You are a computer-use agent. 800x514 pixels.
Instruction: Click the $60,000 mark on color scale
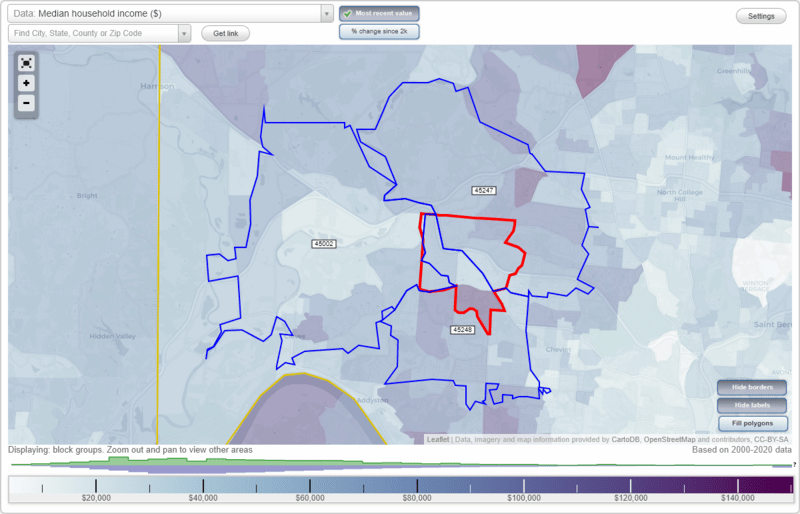(310, 498)
